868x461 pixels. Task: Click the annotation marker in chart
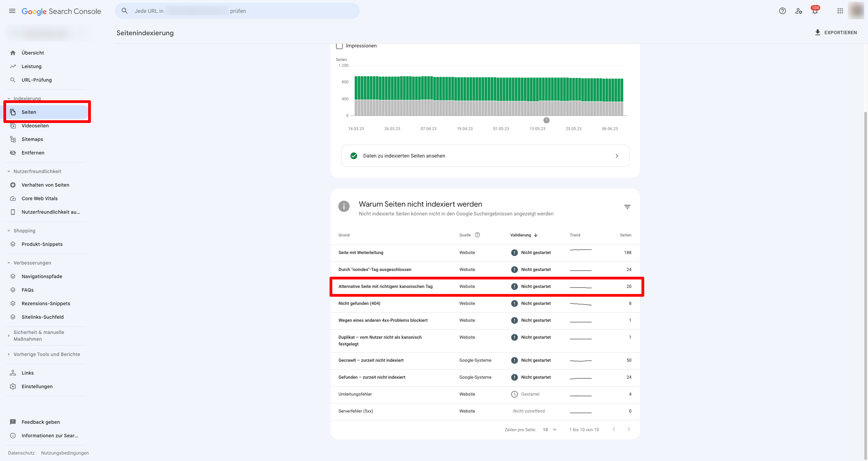click(546, 120)
